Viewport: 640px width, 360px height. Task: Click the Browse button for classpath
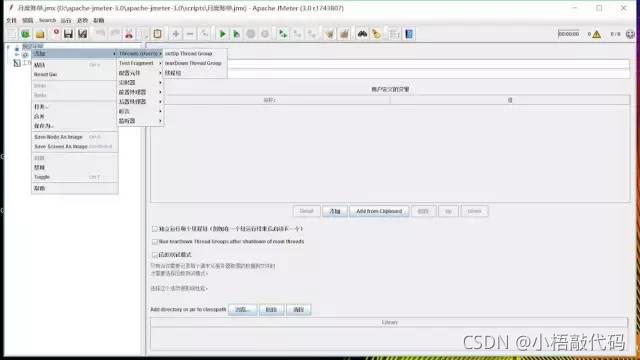pos(242,310)
